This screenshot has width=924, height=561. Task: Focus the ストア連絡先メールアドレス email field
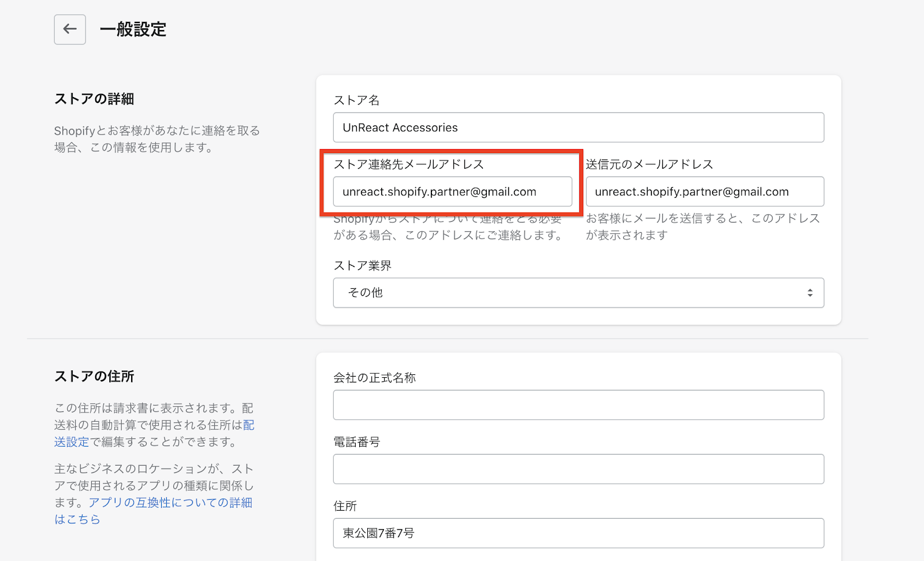pyautogui.click(x=452, y=192)
